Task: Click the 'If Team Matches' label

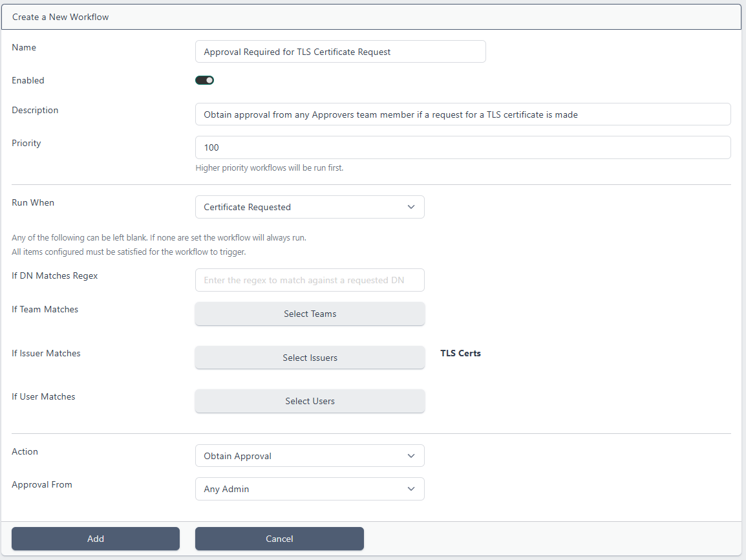Action: tap(45, 309)
